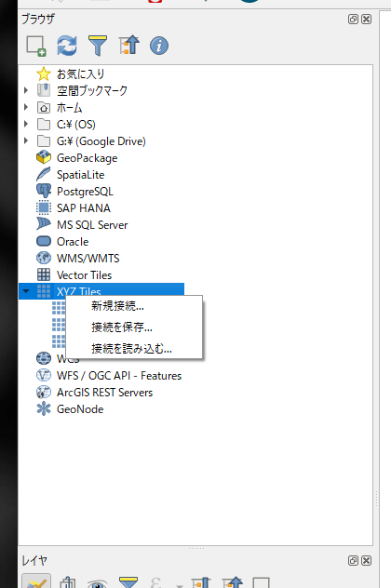391x588 pixels.
Task: Float the ブラウザ panel with dock button
Action: (x=353, y=20)
